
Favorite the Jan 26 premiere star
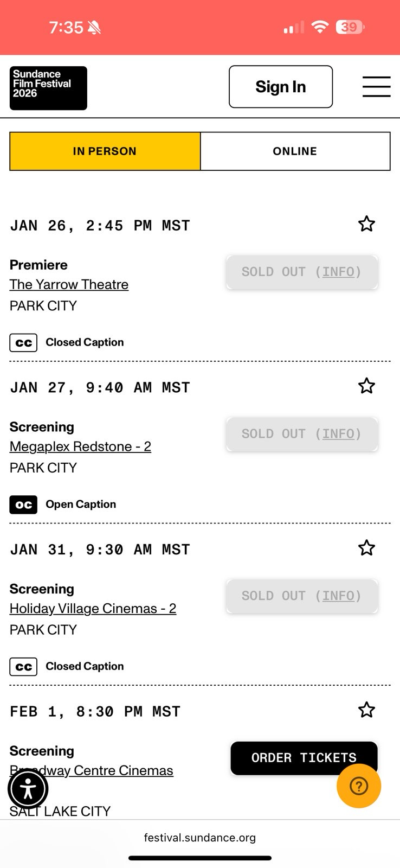[366, 224]
